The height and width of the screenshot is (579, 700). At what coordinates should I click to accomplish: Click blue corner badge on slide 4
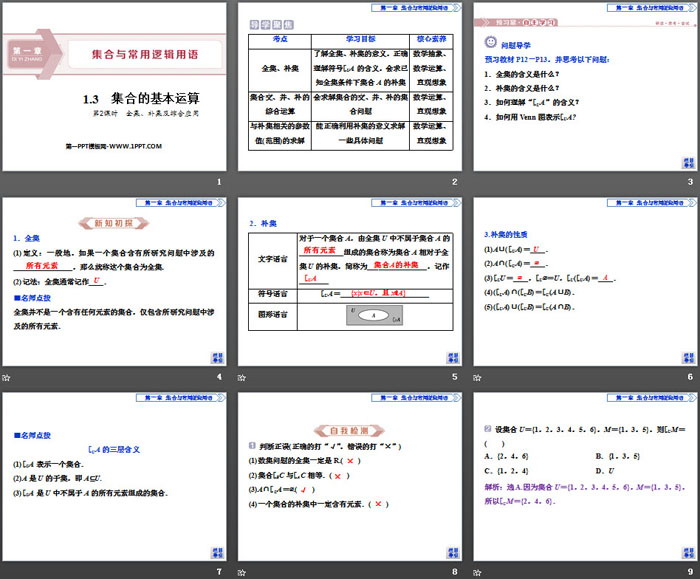click(217, 358)
